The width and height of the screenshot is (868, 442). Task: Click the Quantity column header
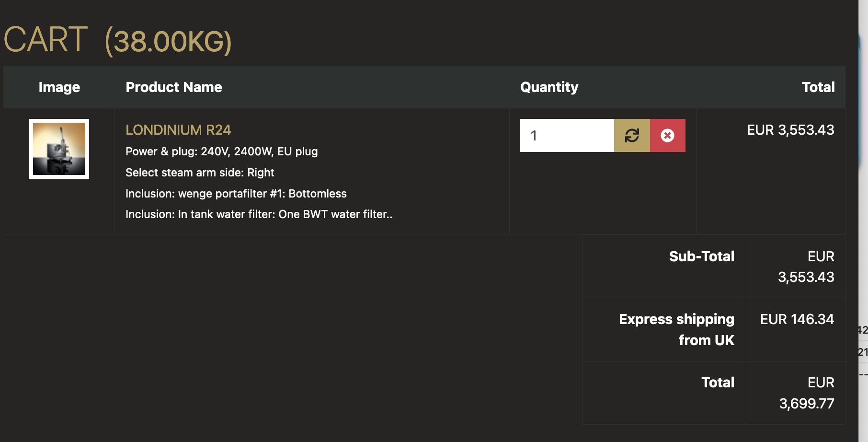549,87
